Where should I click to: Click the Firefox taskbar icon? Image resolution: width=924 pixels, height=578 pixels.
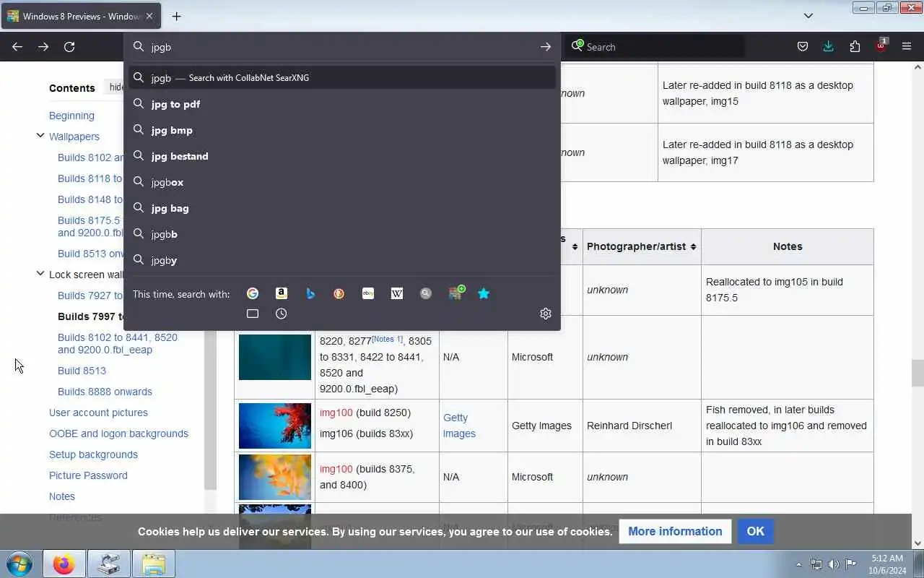[x=64, y=564]
